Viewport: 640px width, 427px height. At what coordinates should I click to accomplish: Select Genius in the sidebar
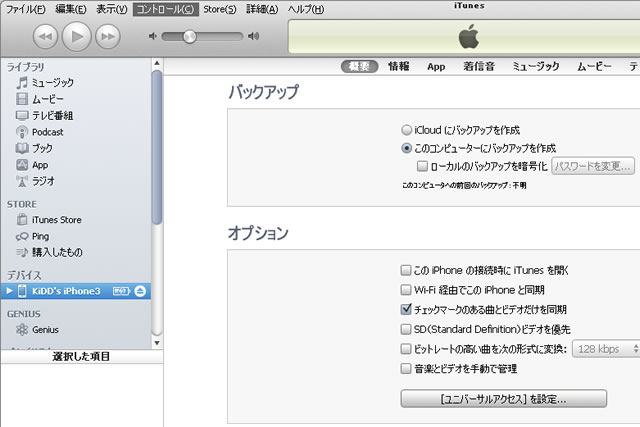pyautogui.click(x=45, y=330)
